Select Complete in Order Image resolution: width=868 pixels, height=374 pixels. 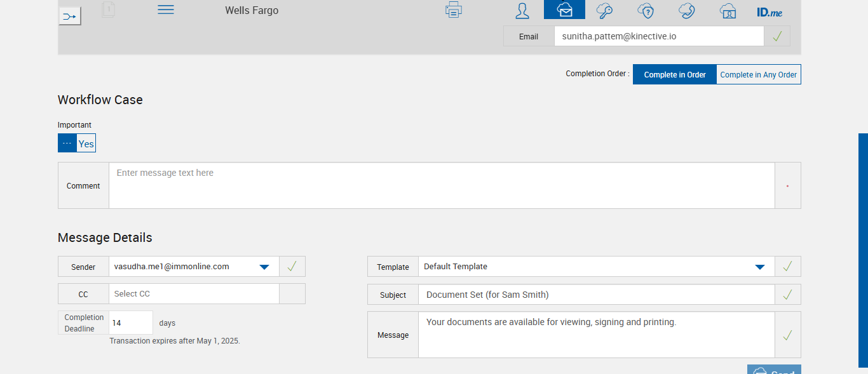coord(675,74)
